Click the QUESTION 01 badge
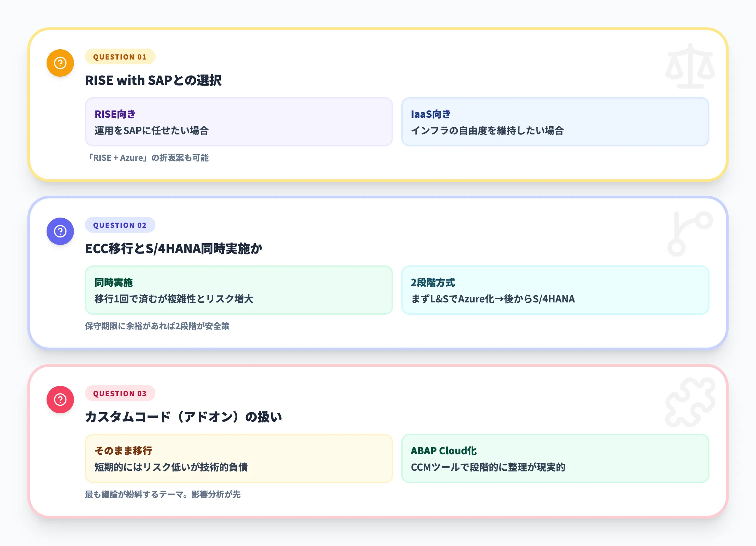The image size is (756, 546). tap(120, 57)
